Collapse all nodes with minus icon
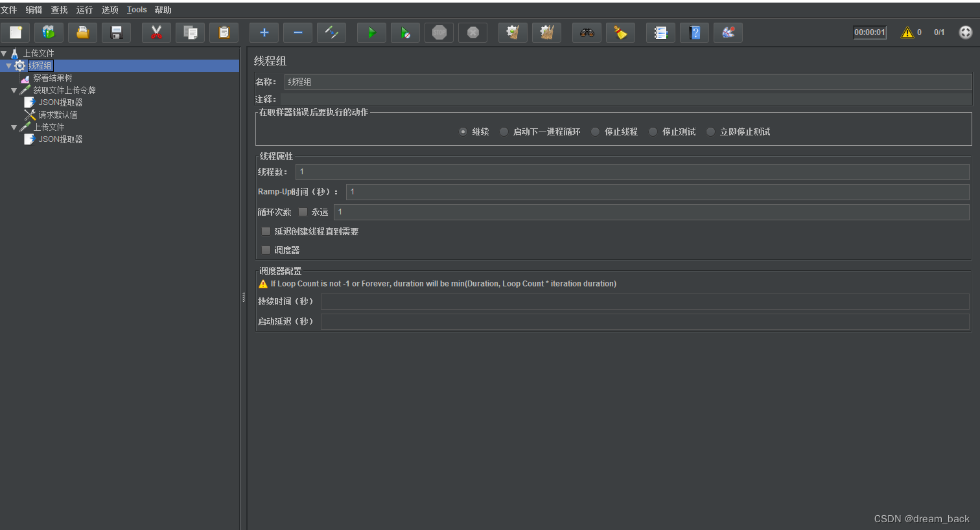This screenshot has height=530, width=980. coord(297,32)
